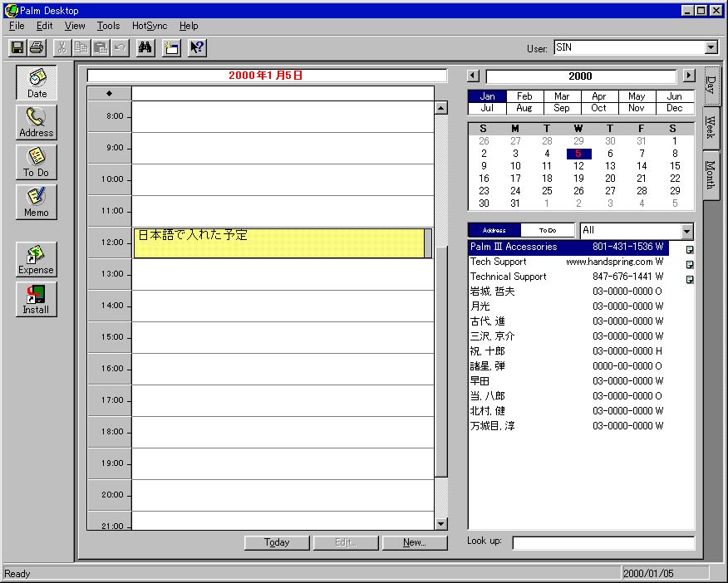Click the Today button

(x=277, y=542)
